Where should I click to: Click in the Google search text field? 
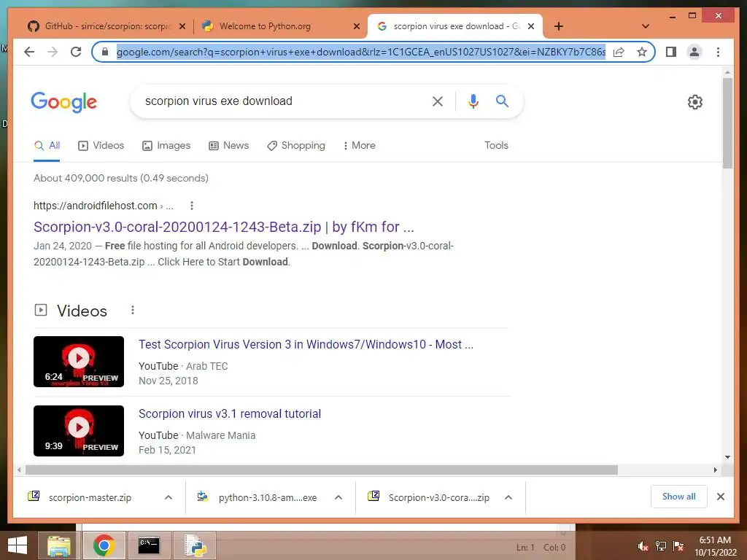tap(281, 101)
